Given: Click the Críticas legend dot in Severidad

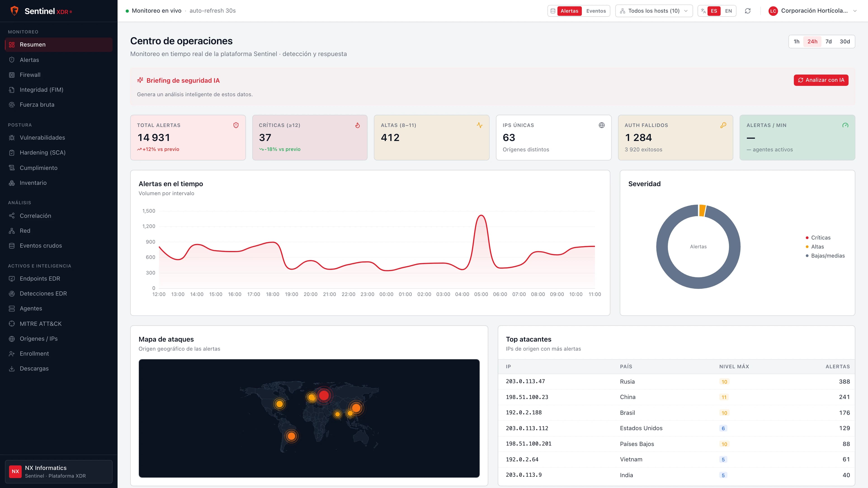Looking at the screenshot, I should coord(807,238).
